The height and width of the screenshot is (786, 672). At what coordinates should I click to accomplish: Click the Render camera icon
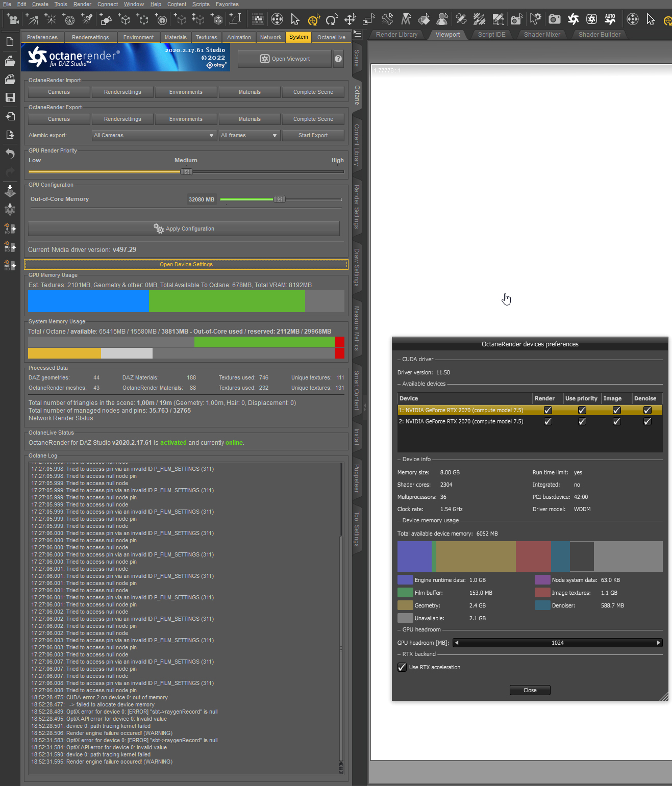click(x=554, y=19)
